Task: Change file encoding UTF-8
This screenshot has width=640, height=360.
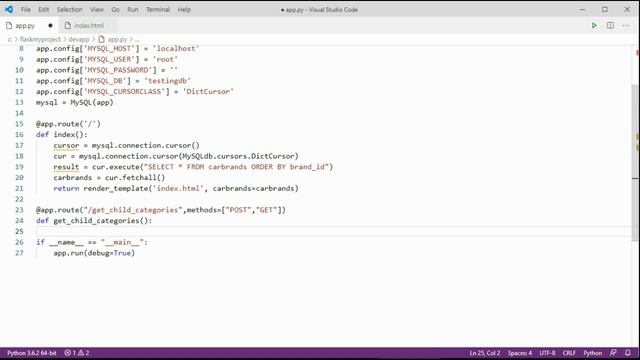Action: (547, 353)
